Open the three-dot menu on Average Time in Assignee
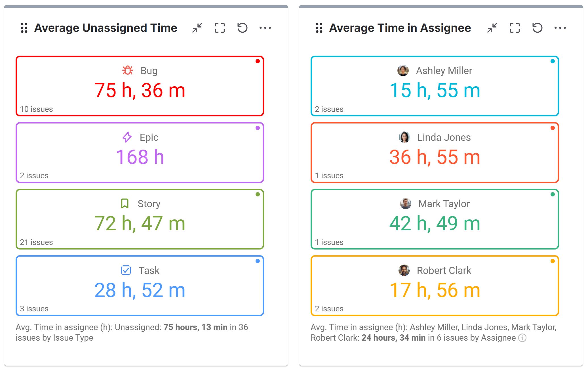 (x=560, y=28)
